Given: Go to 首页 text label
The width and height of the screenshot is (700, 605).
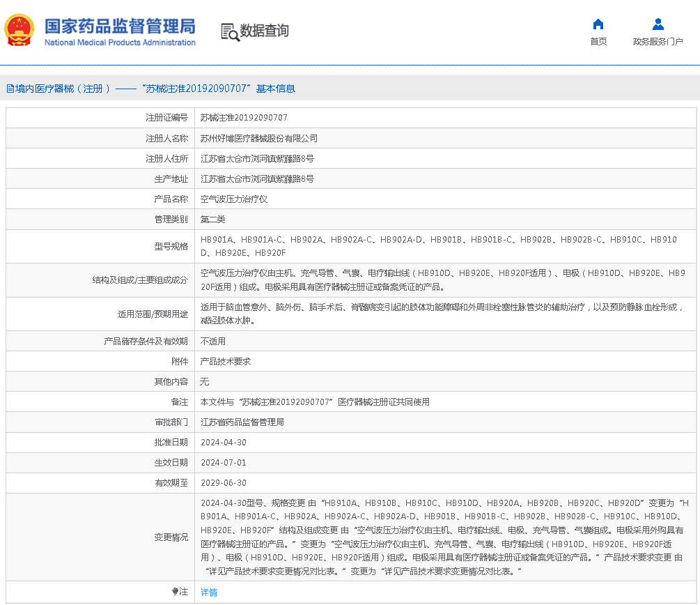Looking at the screenshot, I should (598, 42).
